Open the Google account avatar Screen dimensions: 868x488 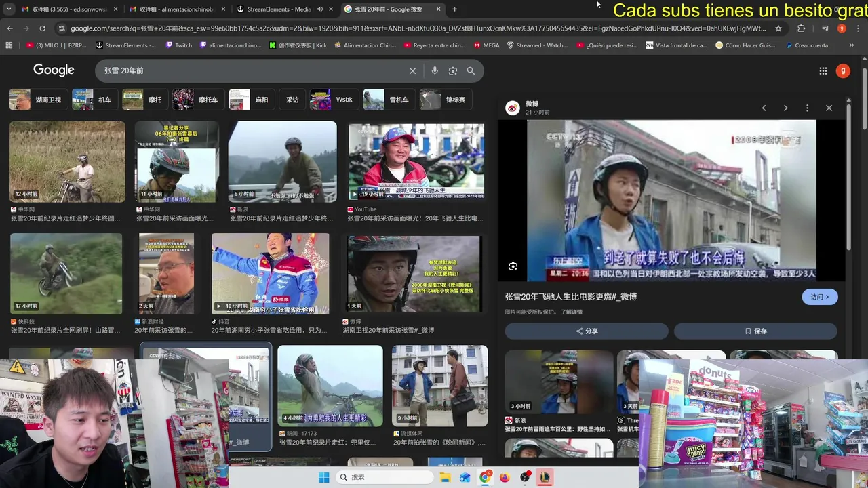[843, 70]
